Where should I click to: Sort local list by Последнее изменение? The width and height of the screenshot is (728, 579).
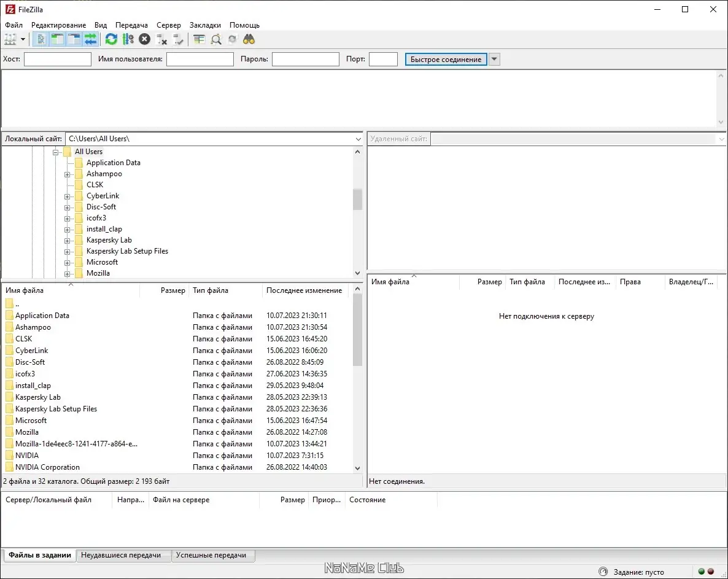coord(307,290)
